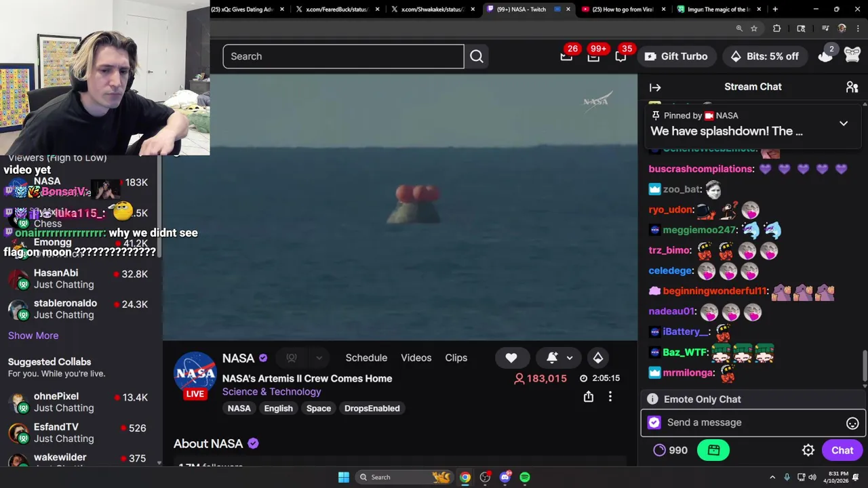Viewport: 868px width, 488px height.
Task: Toggle the notification bell for NASA
Action: coord(552,358)
